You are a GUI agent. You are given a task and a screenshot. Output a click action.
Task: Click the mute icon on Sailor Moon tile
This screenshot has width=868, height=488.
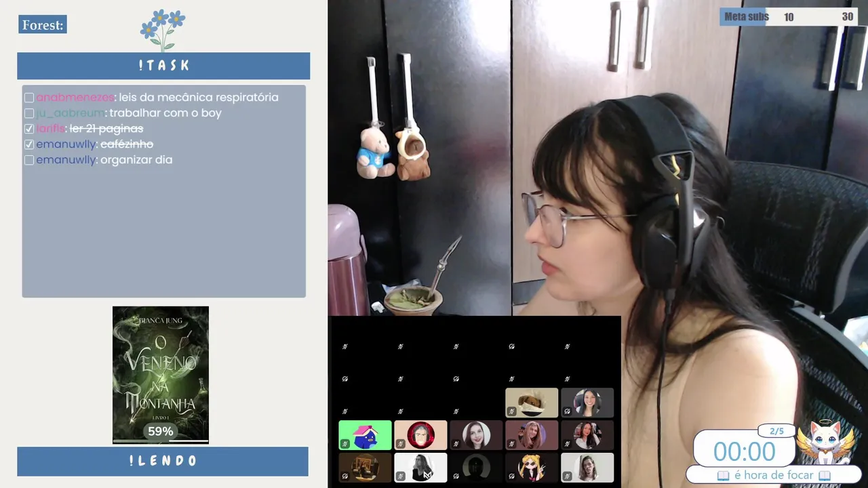tap(512, 476)
